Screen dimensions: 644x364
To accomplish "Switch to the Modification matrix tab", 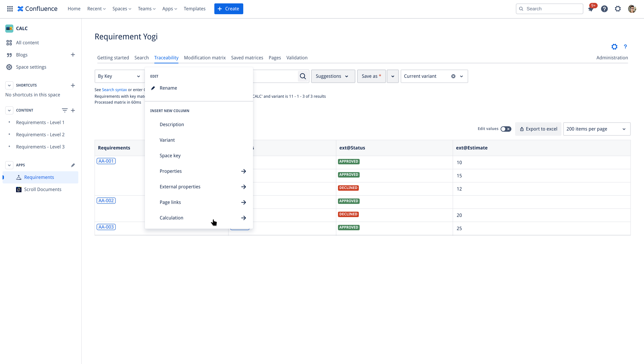I will (x=205, y=58).
